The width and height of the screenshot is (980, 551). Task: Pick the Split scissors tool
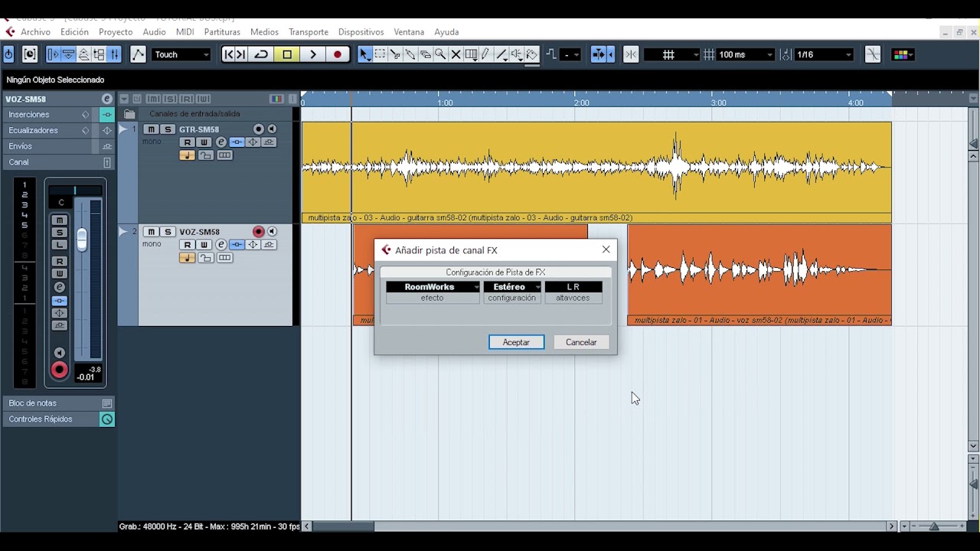(x=395, y=54)
